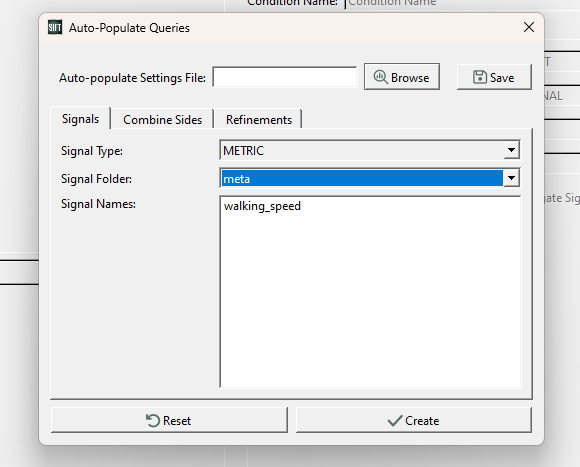Go to the Refinements tab
580x467 pixels.
coord(259,119)
